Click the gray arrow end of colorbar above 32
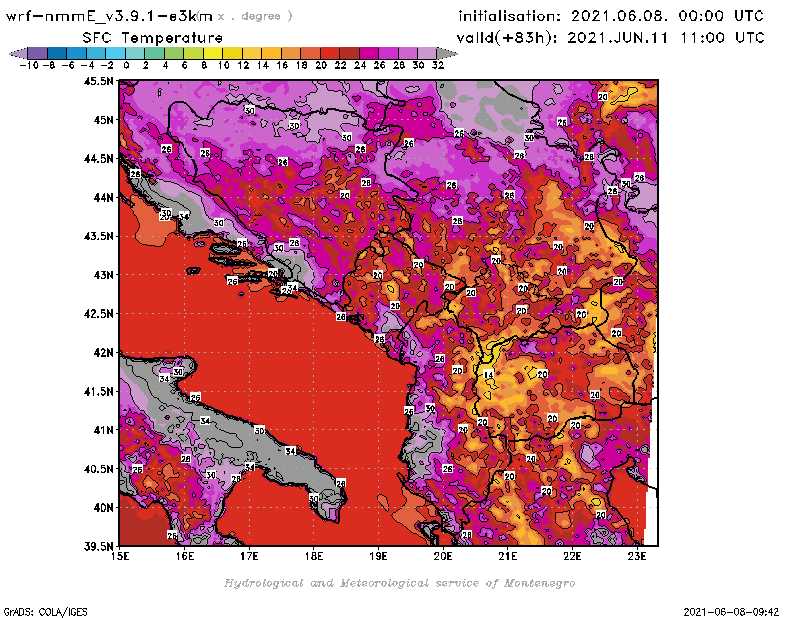The width and height of the screenshot is (800, 618). point(447,53)
